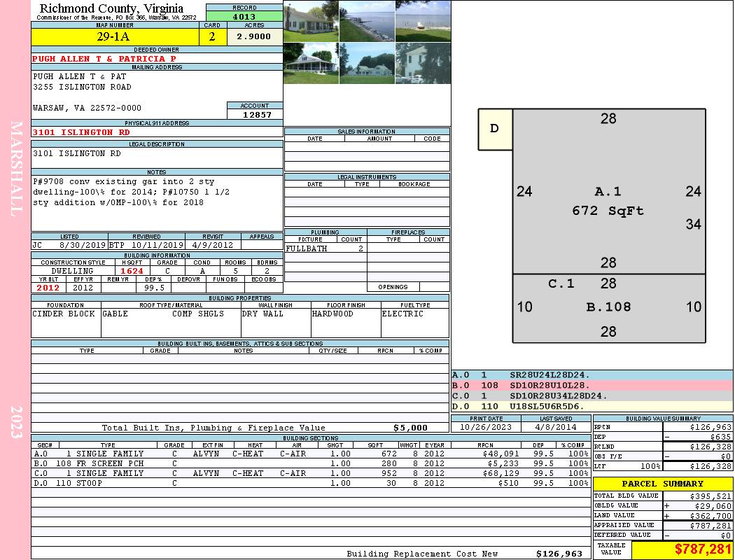Viewport: 735px width, 560px height.
Task: Click the A.1 672 SqFt sketch area
Action: pyautogui.click(x=608, y=201)
